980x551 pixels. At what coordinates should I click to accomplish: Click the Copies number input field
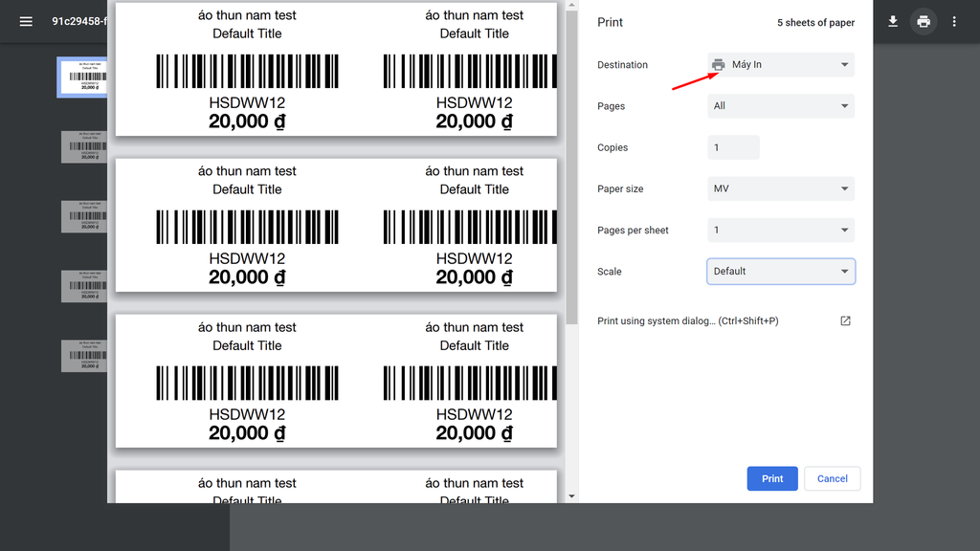coord(733,147)
